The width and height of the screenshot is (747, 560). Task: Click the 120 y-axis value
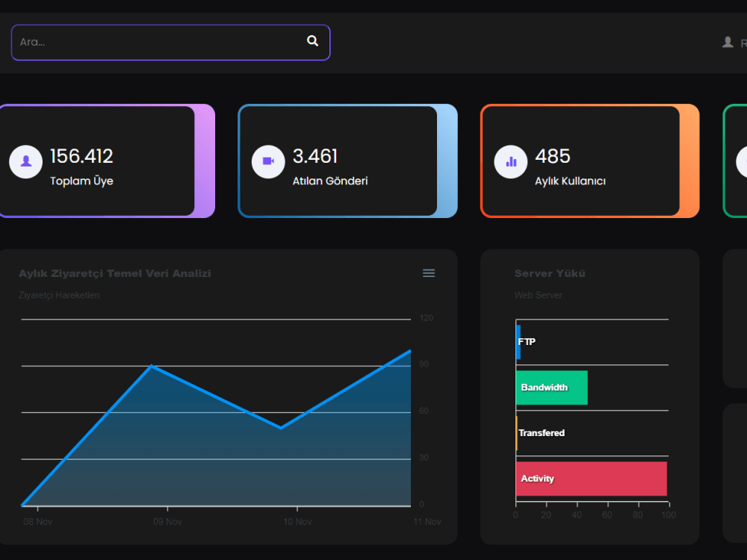[427, 318]
